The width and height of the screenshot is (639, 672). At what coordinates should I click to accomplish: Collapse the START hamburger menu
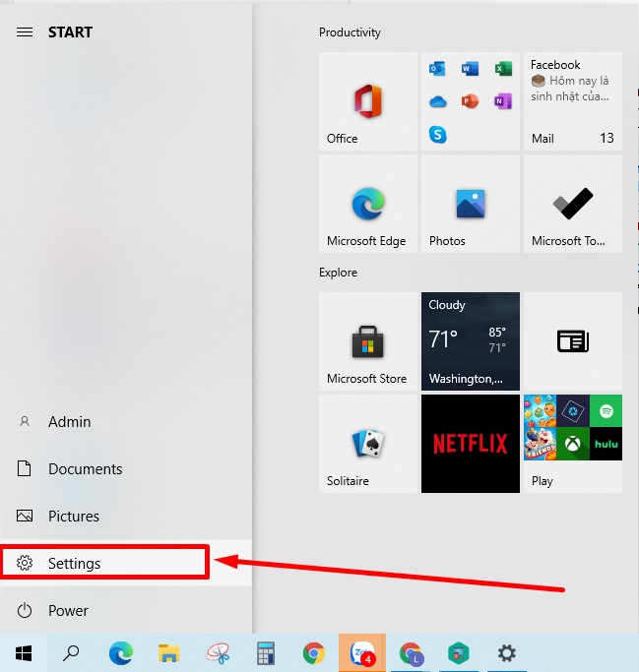pos(26,32)
